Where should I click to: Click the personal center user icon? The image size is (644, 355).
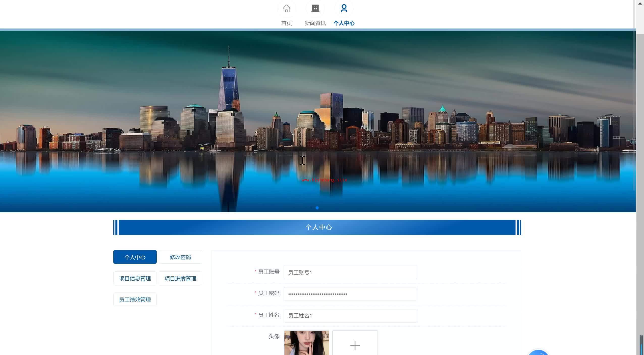(x=344, y=9)
